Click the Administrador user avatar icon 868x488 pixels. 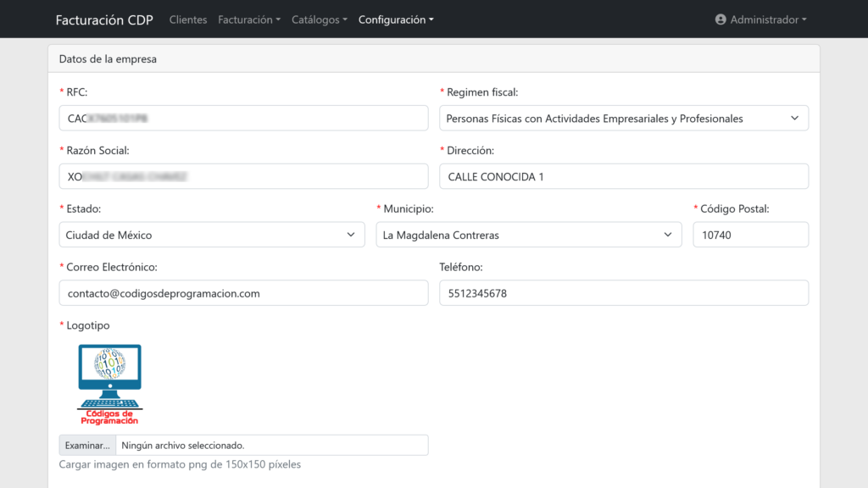[721, 19]
